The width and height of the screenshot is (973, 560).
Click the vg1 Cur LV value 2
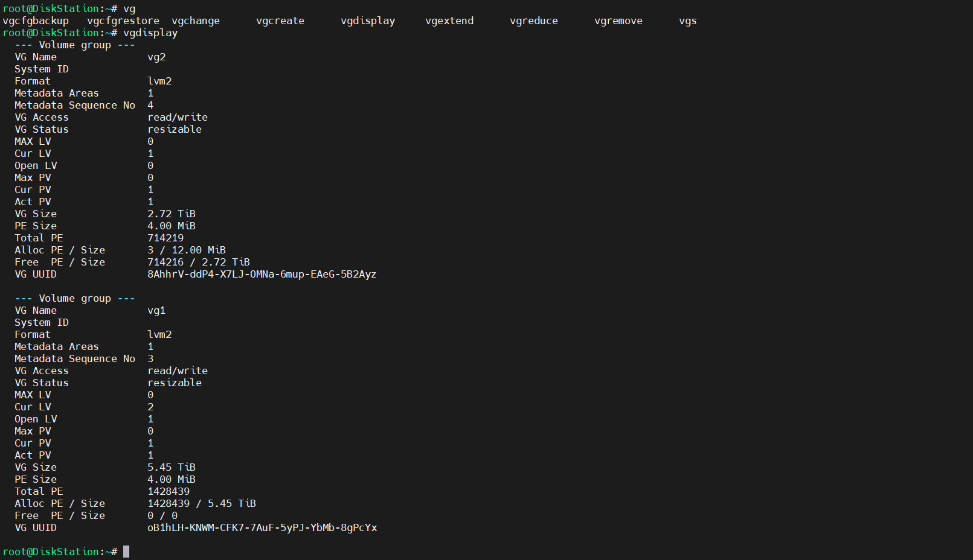(150, 407)
